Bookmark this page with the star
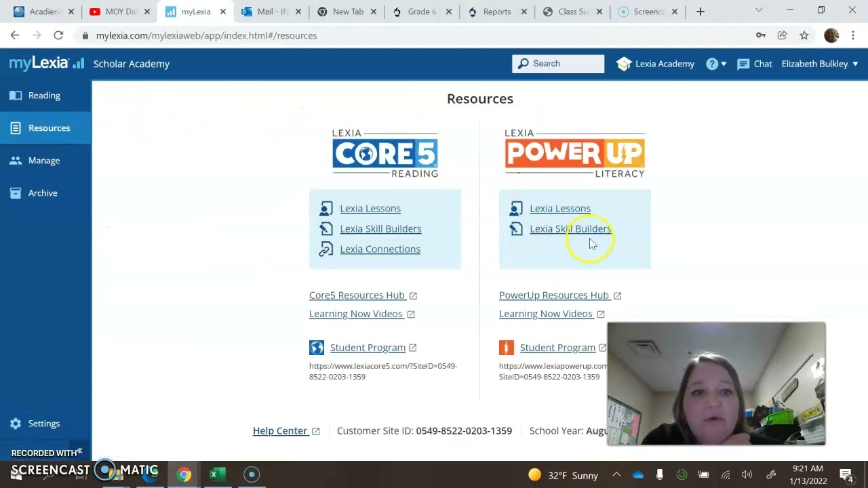The image size is (868, 488). point(804,35)
